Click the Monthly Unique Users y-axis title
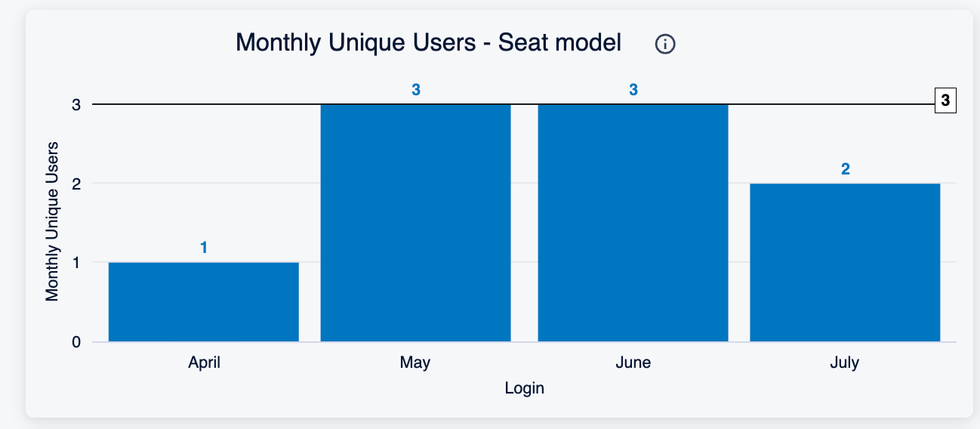The width and height of the screenshot is (980, 429). point(52,221)
